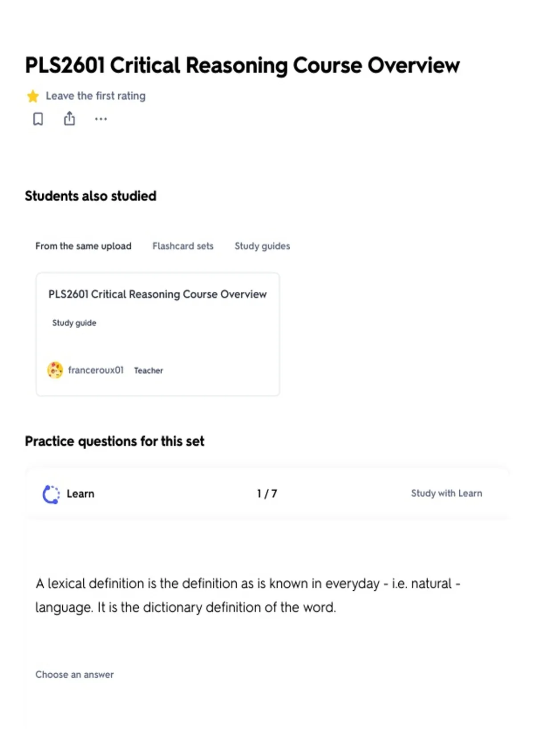This screenshot has width=534, height=756.
Task: Select the lexical definition question text
Action: (x=248, y=595)
